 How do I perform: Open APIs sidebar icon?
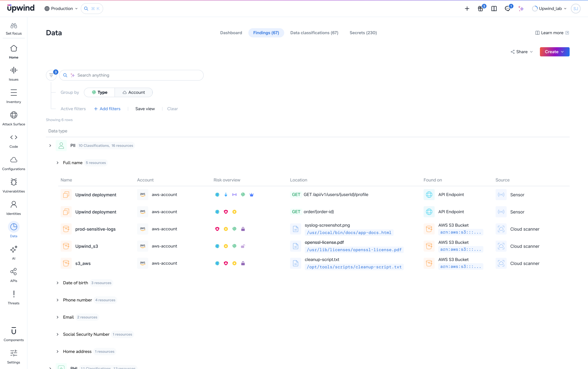pyautogui.click(x=14, y=271)
